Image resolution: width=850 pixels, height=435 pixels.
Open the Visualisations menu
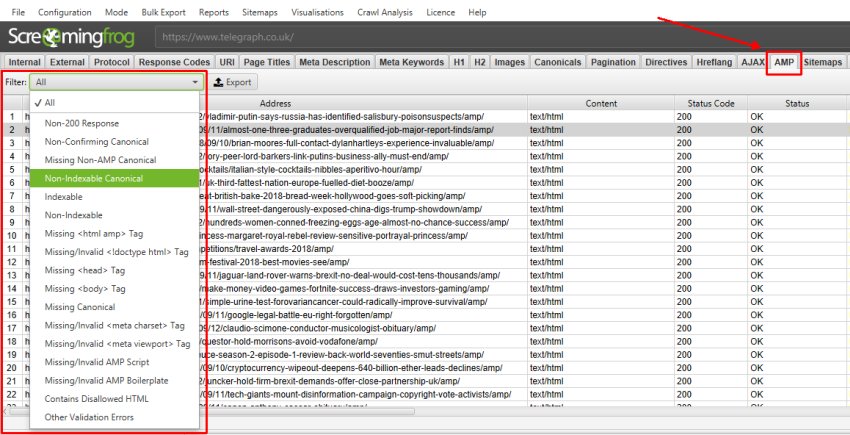click(317, 12)
